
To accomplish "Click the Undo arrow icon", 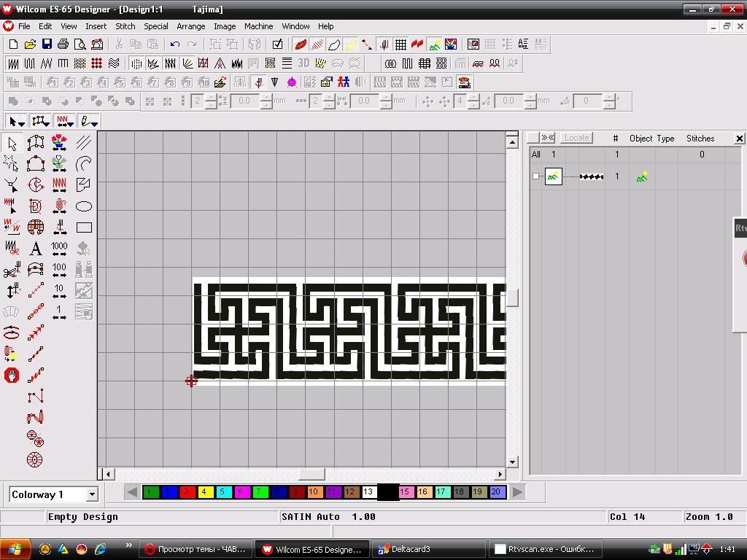I will click(174, 44).
